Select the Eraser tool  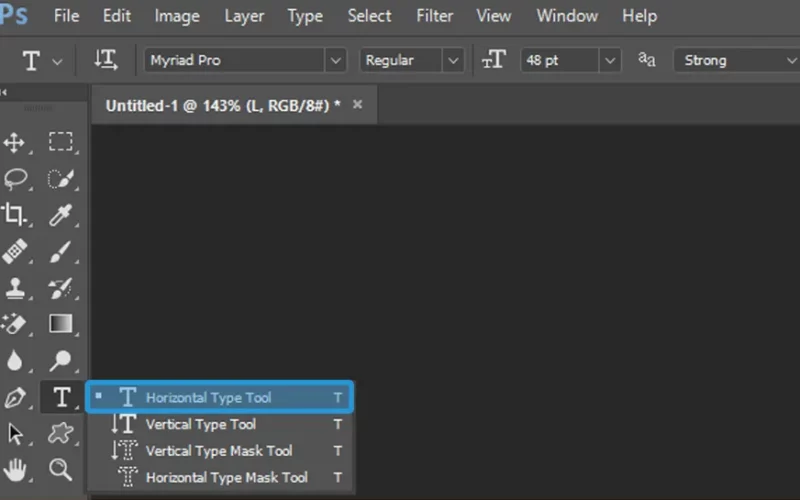[x=14, y=324]
